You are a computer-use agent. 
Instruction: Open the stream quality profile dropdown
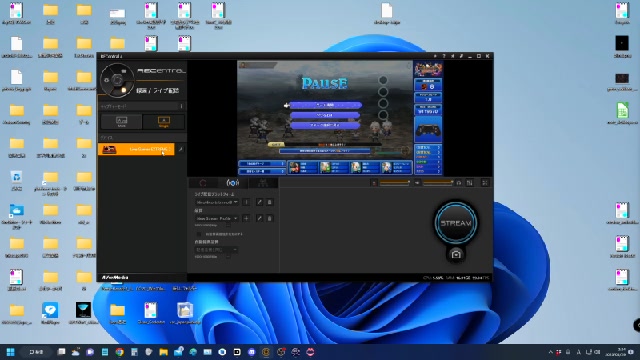pos(217,218)
